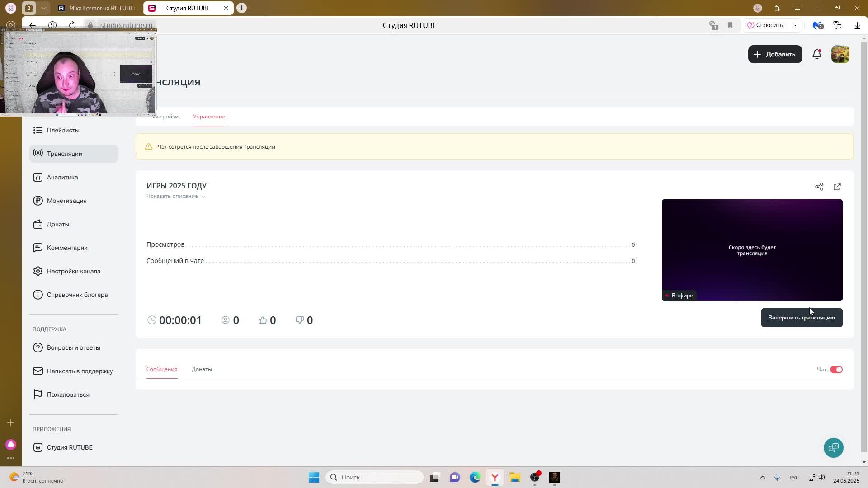Click the channel avatar in header
868x488 pixels.
840,54
